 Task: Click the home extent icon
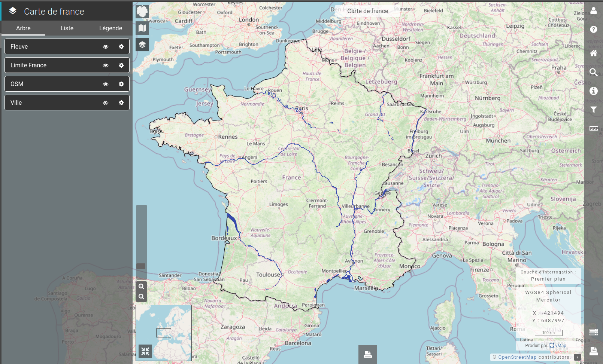point(594,53)
